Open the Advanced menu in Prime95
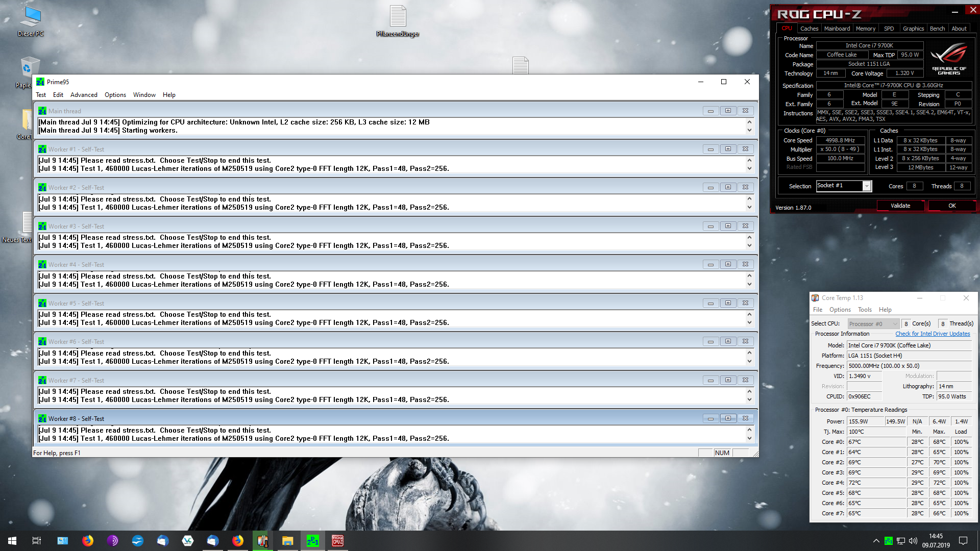 [x=84, y=95]
